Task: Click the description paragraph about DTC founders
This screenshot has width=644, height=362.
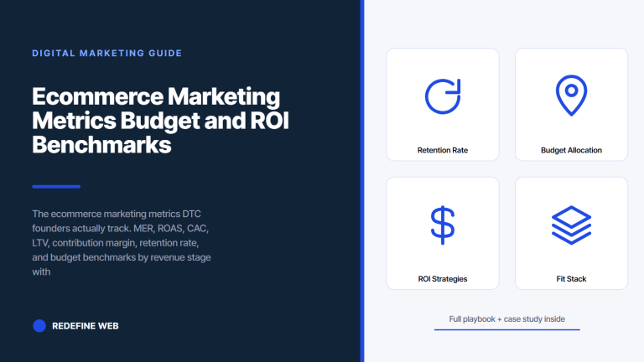Action: pyautogui.click(x=122, y=243)
